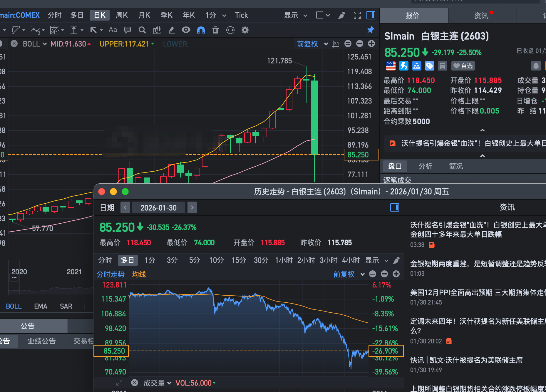Toggle the 分时走势 line
Viewport: 546px width, 392px height.
click(110, 274)
